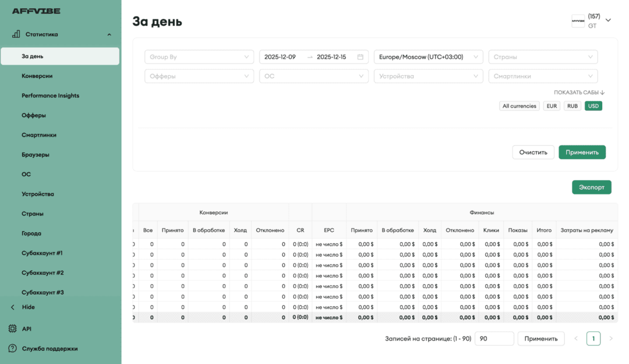Click ПОКАЗАТЬ САБЫ link
629x364 pixels.
coord(579,93)
